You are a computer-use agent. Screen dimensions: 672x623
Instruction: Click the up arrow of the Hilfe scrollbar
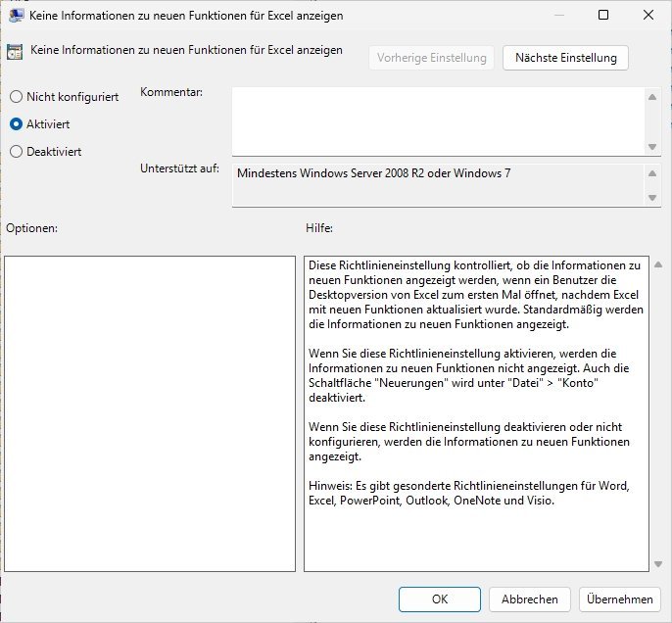point(657,265)
